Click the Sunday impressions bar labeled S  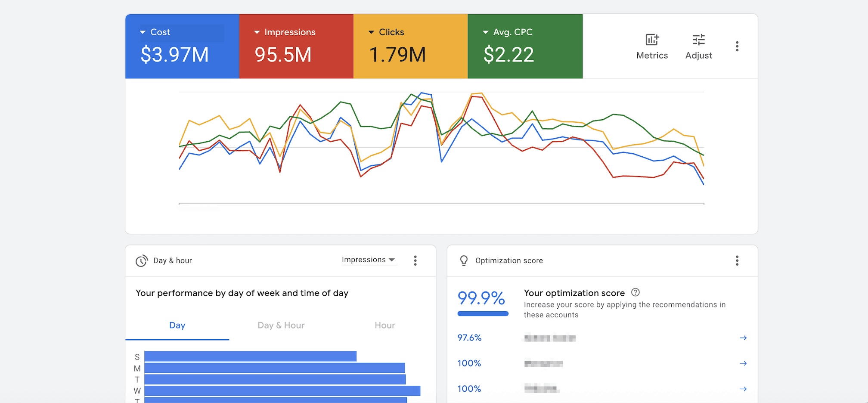coord(250,356)
